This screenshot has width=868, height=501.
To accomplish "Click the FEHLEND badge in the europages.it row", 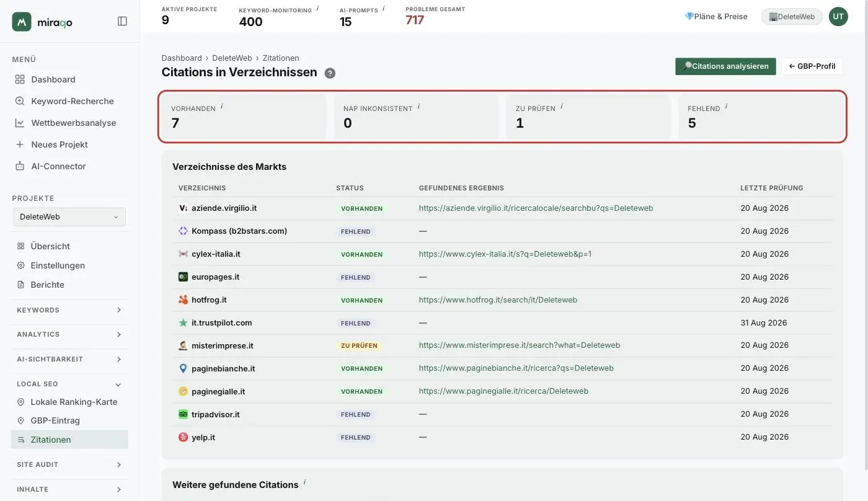I will [x=356, y=277].
